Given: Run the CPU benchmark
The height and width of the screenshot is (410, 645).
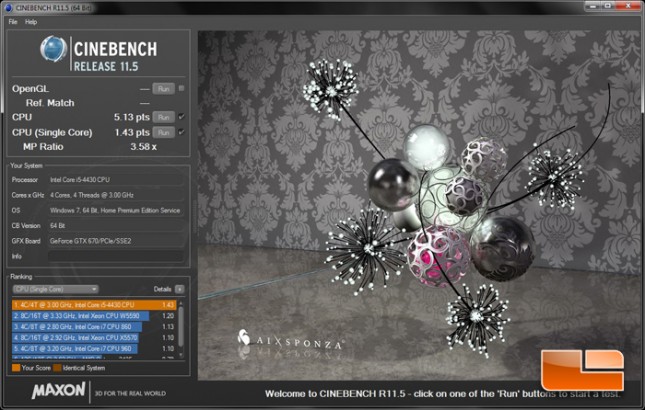Looking at the screenshot, I should (163, 117).
